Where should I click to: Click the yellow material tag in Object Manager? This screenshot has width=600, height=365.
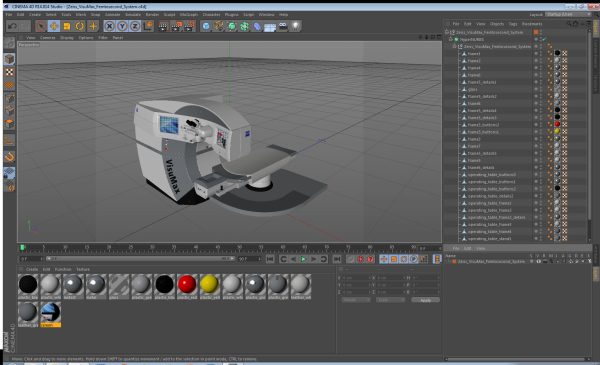(x=557, y=131)
